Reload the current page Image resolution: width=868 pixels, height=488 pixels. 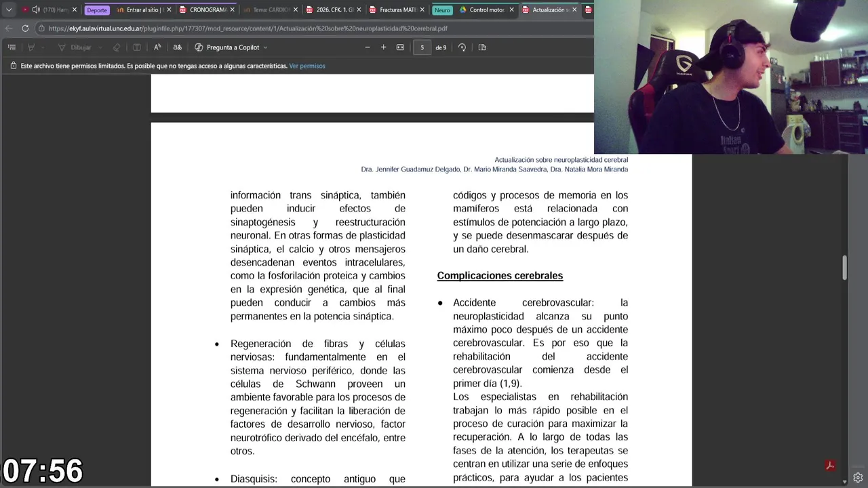[x=25, y=28]
